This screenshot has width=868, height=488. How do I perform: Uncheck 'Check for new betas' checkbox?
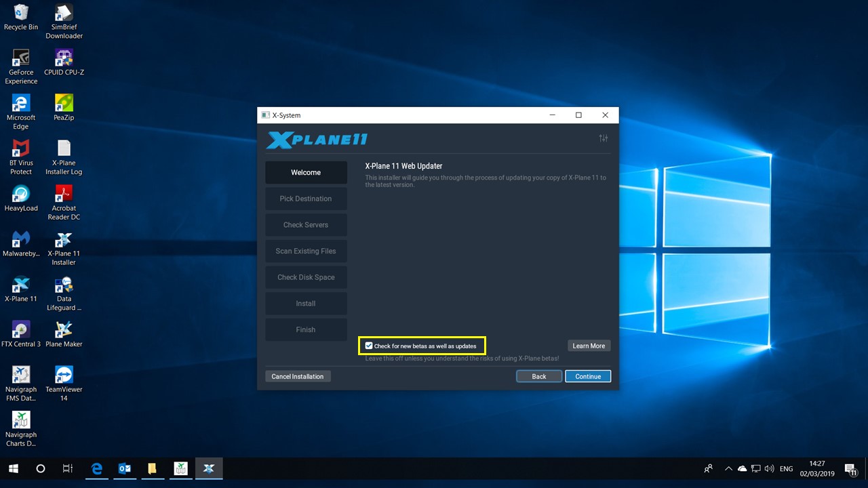pos(369,346)
